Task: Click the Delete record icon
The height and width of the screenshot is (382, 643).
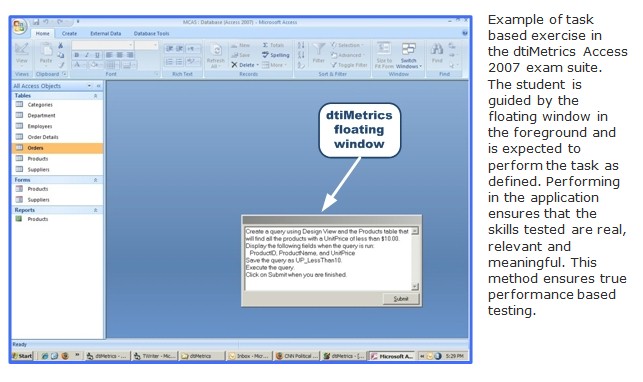Action: click(234, 65)
